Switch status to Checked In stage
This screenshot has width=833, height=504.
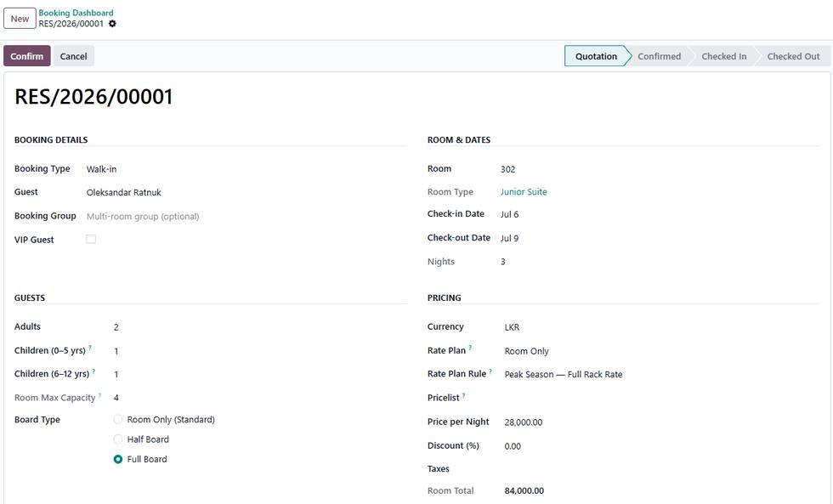pos(723,56)
